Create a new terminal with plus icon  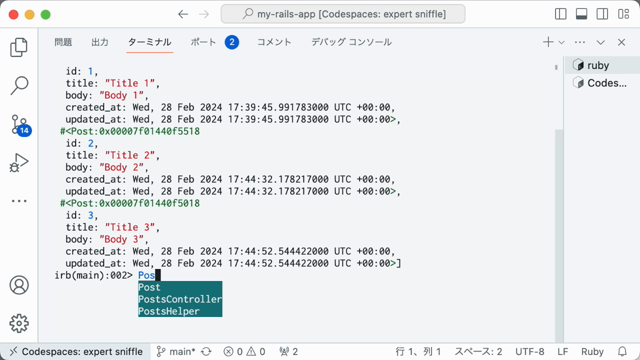click(548, 42)
